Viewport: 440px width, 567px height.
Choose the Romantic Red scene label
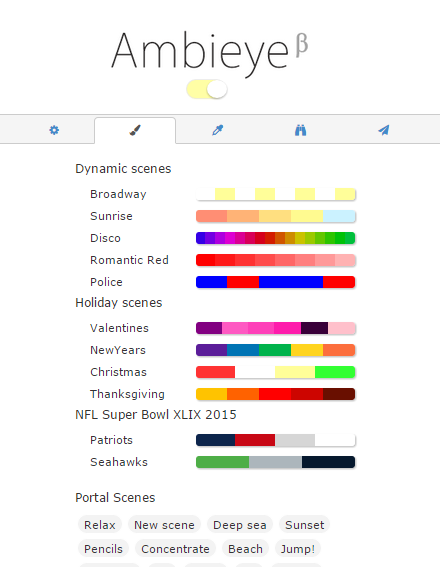[x=129, y=260]
